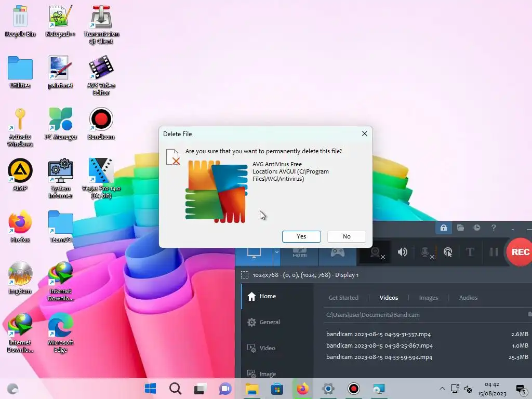532x399 pixels.
Task: Open the Bandicam help question mark icon
Action: tap(494, 228)
